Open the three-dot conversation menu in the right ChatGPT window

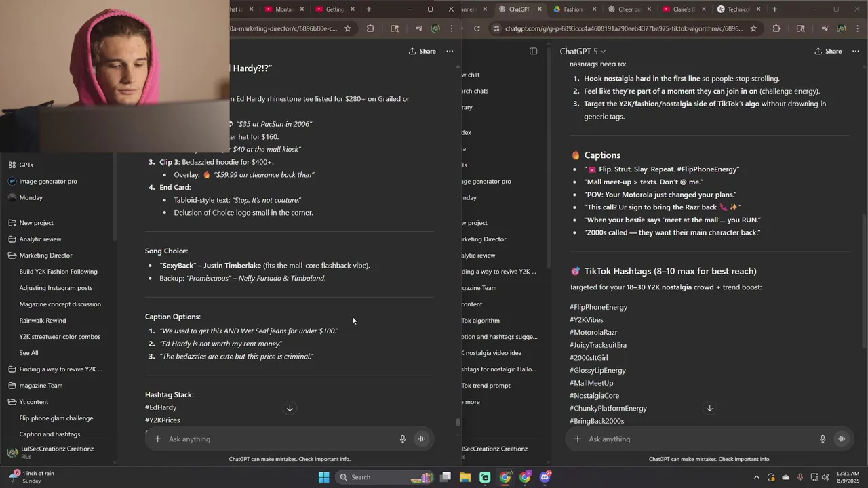pyautogui.click(x=856, y=52)
